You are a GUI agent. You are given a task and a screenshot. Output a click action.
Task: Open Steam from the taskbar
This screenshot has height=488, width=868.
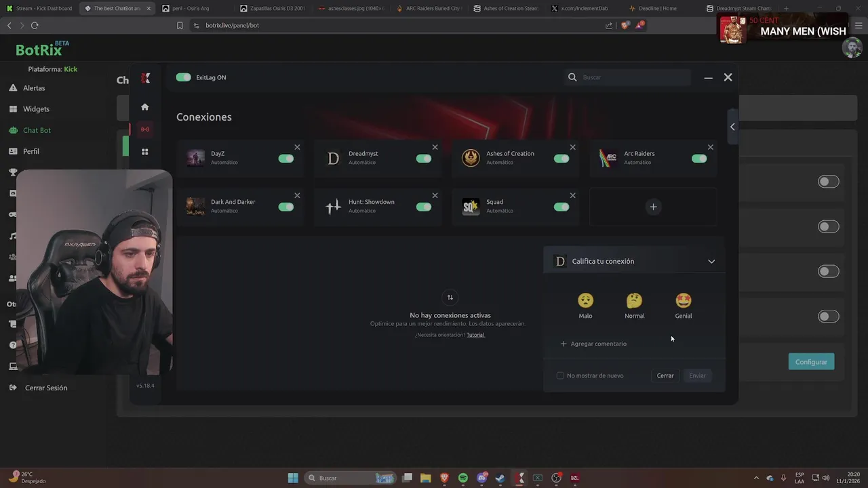(500, 478)
